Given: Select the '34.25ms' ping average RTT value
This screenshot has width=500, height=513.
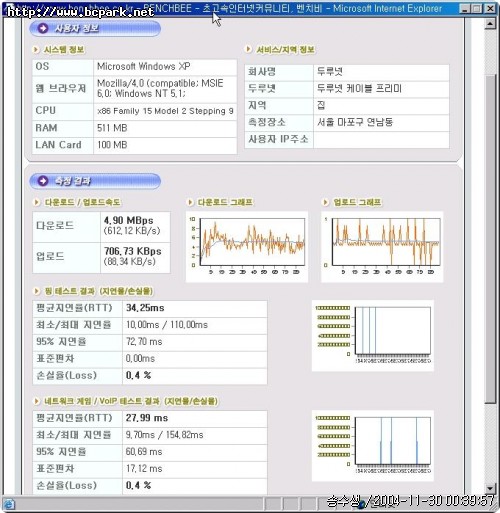Looking at the screenshot, I should [145, 308].
